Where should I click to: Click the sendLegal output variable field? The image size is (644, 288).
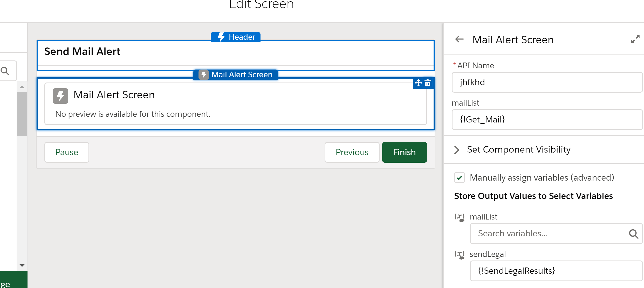pyautogui.click(x=556, y=271)
